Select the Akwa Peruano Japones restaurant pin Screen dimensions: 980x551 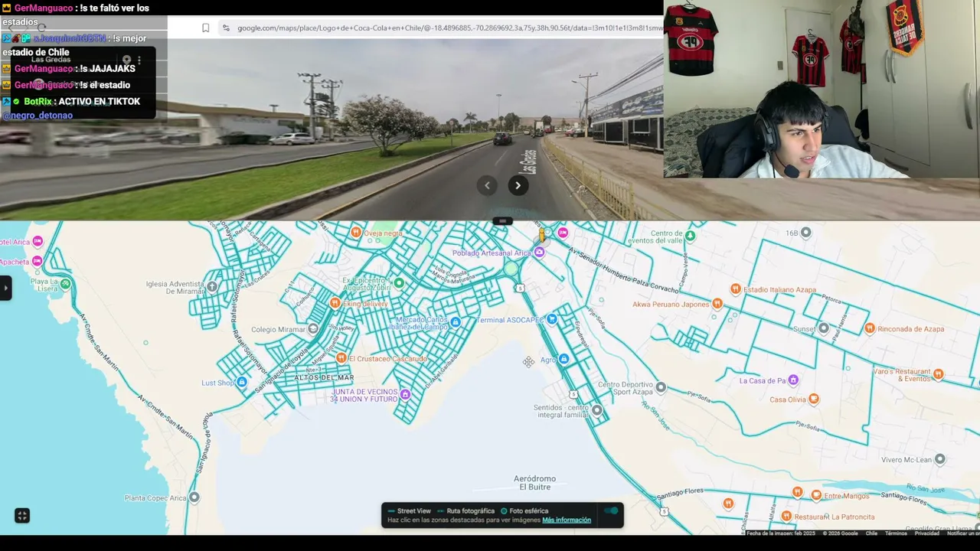click(x=717, y=304)
